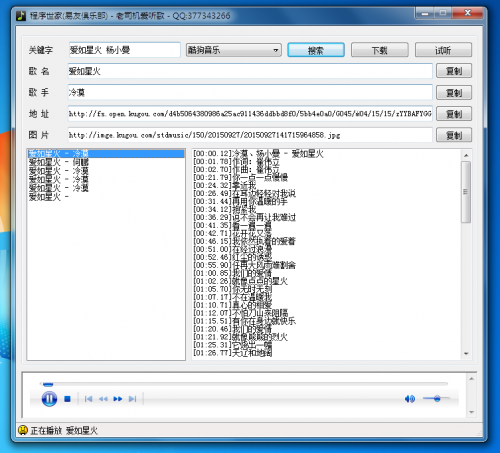Click the 图片 image URL field
500x453 pixels.
pos(250,135)
